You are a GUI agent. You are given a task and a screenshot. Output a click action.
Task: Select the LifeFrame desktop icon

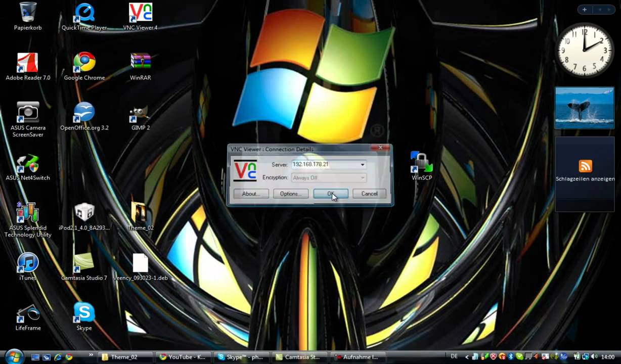pyautogui.click(x=28, y=316)
